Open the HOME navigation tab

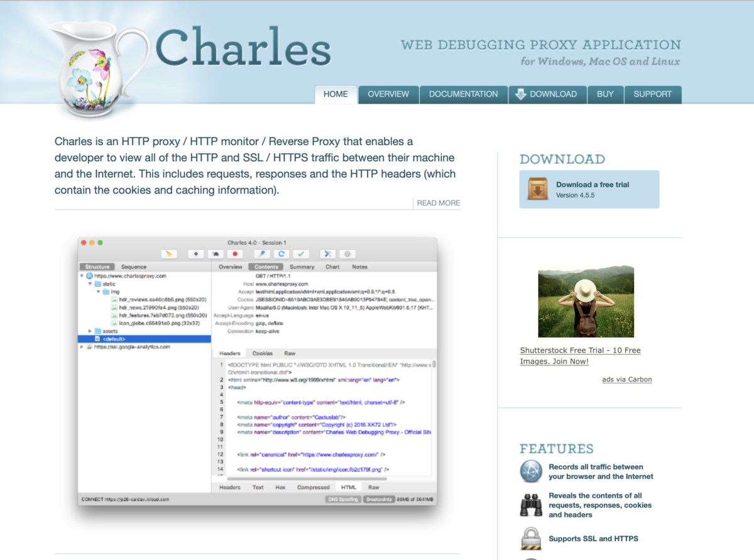[336, 94]
